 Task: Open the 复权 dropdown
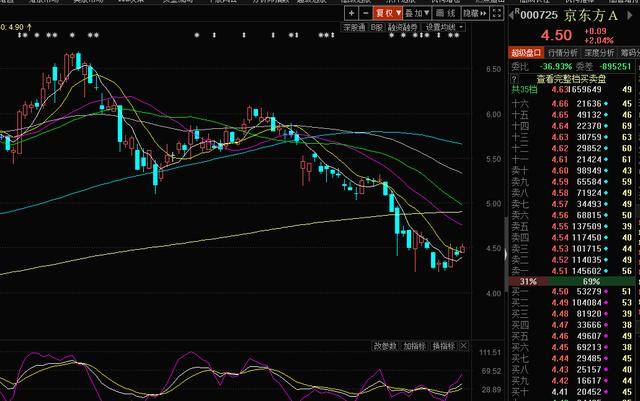tap(387, 14)
